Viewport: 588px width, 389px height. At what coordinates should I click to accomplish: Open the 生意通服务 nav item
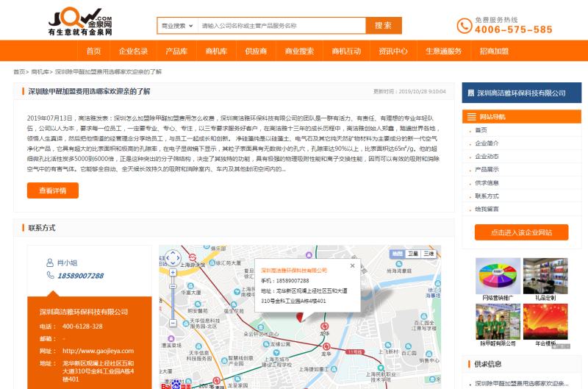(x=444, y=51)
